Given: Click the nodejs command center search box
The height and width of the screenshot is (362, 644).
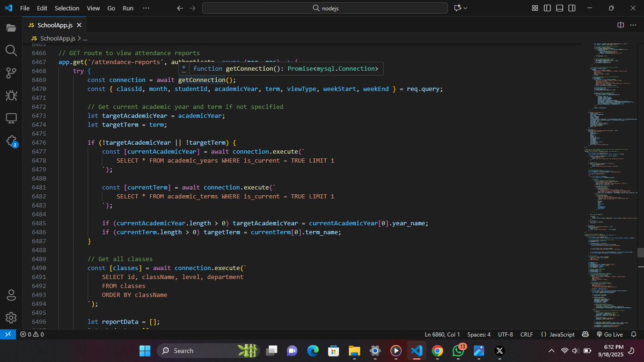Looking at the screenshot, I should pyautogui.click(x=325, y=8).
